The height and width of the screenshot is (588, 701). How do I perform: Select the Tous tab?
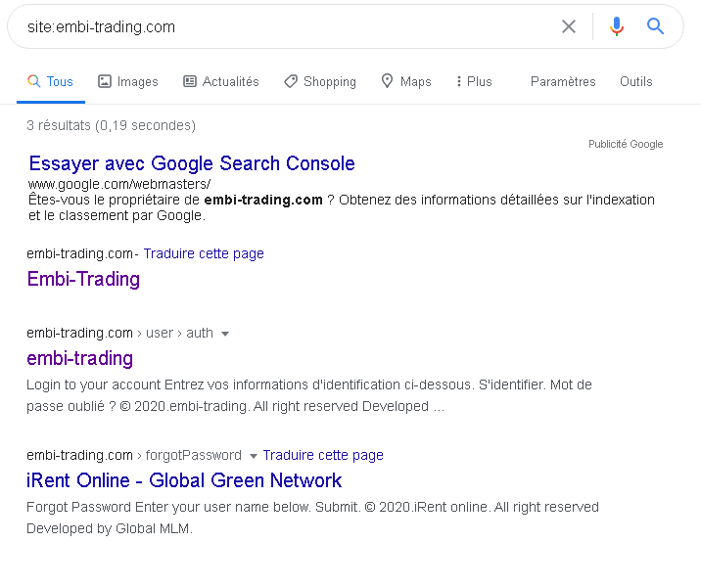[x=51, y=82]
